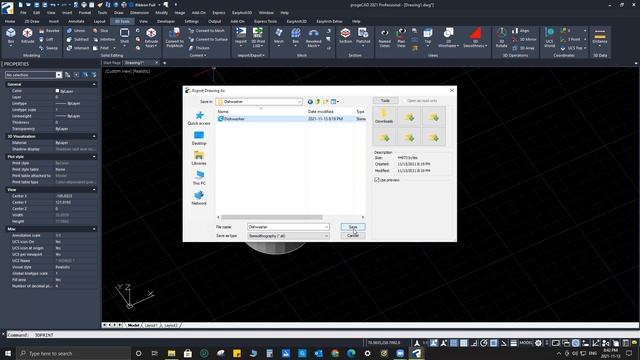
Task: Go to Quick access in the Export dialog
Action: click(x=199, y=118)
